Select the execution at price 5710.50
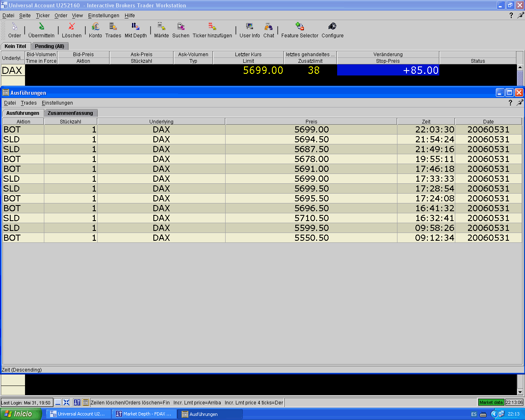Screen dimensions: 525x420 [x=262, y=218]
